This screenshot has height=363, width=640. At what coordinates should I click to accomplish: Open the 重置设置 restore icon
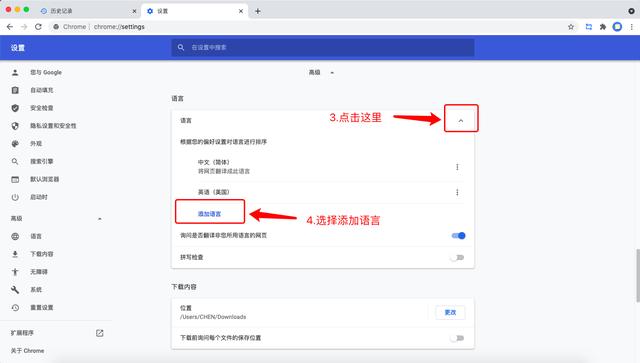(15, 307)
